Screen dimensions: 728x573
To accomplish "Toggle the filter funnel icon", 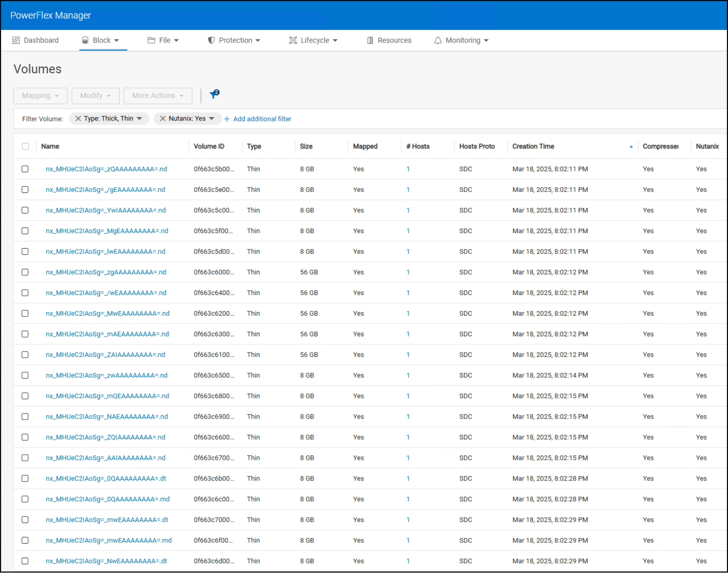I will [214, 94].
